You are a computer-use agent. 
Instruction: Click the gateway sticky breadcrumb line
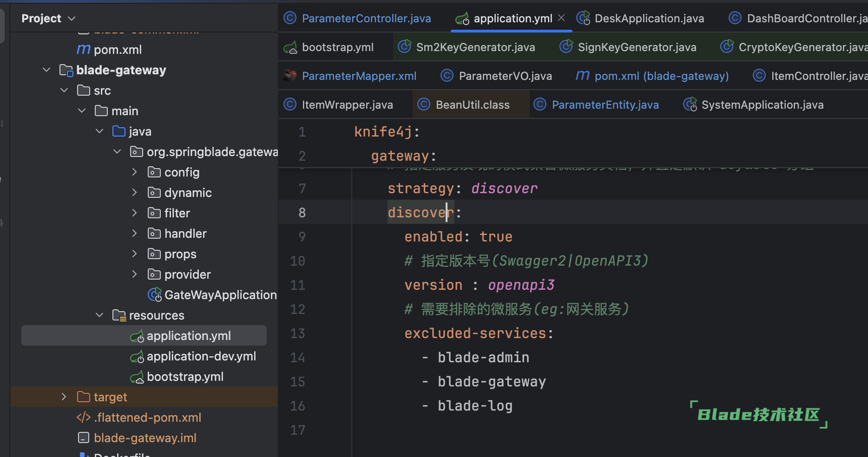tap(404, 156)
